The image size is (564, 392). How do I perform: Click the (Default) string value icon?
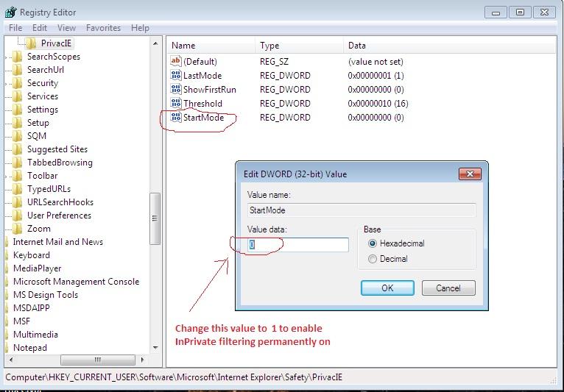coord(175,61)
